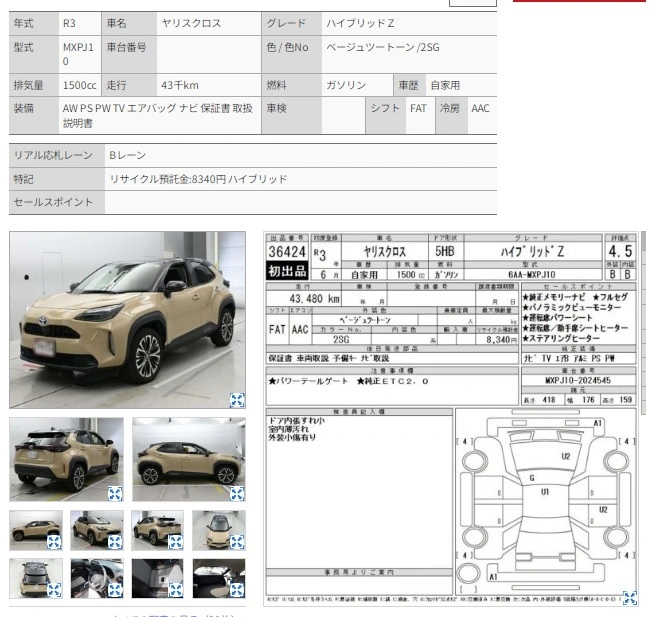
Task: Expand the small left side profile thumbnail
Action: tap(54, 542)
